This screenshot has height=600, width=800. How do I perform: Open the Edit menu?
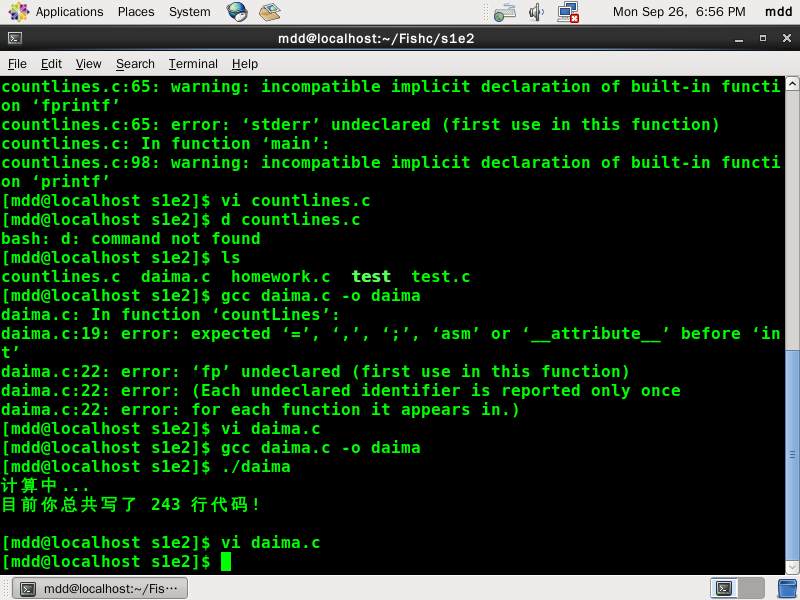(x=51, y=64)
